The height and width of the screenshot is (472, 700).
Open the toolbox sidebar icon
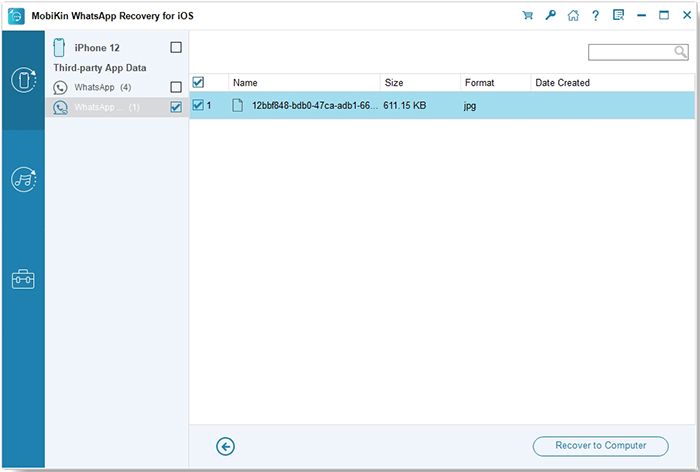(23, 279)
